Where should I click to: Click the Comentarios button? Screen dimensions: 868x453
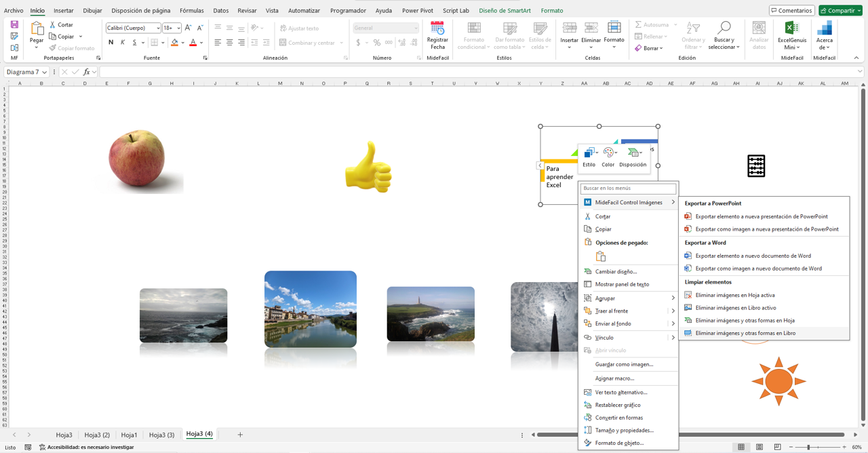coord(791,11)
